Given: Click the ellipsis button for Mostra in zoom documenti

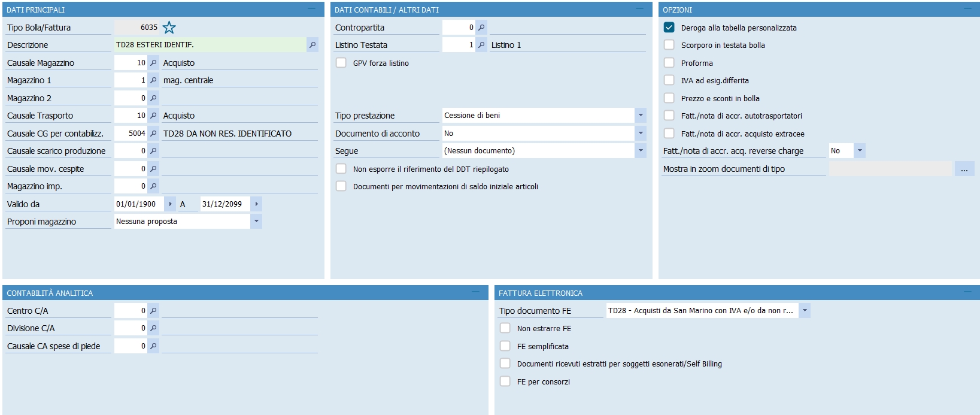Looking at the screenshot, I should coord(964,169).
